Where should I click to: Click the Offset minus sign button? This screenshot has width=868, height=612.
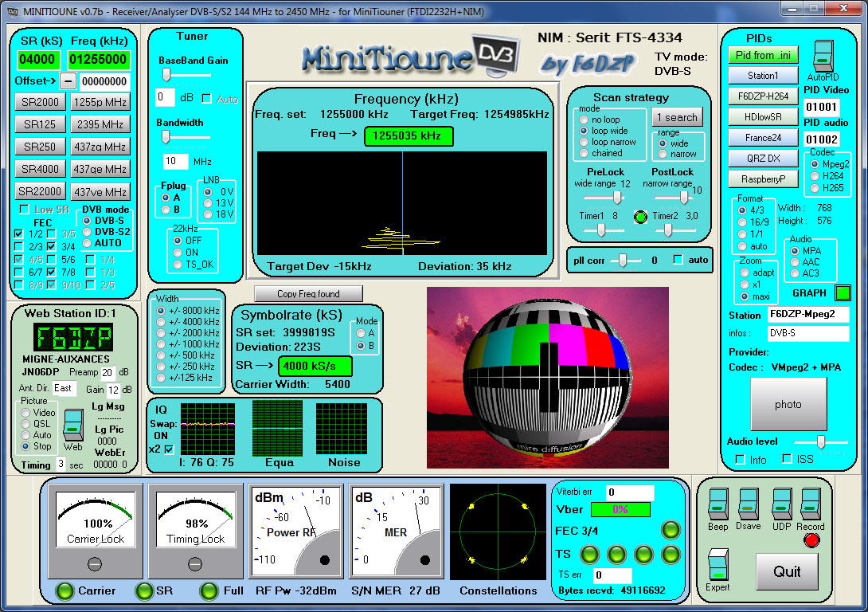[x=68, y=81]
